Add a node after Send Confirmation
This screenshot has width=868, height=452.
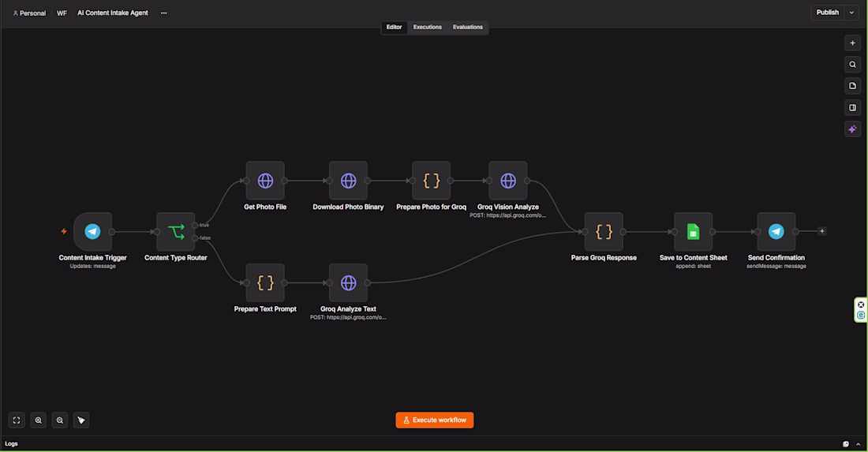(x=822, y=231)
